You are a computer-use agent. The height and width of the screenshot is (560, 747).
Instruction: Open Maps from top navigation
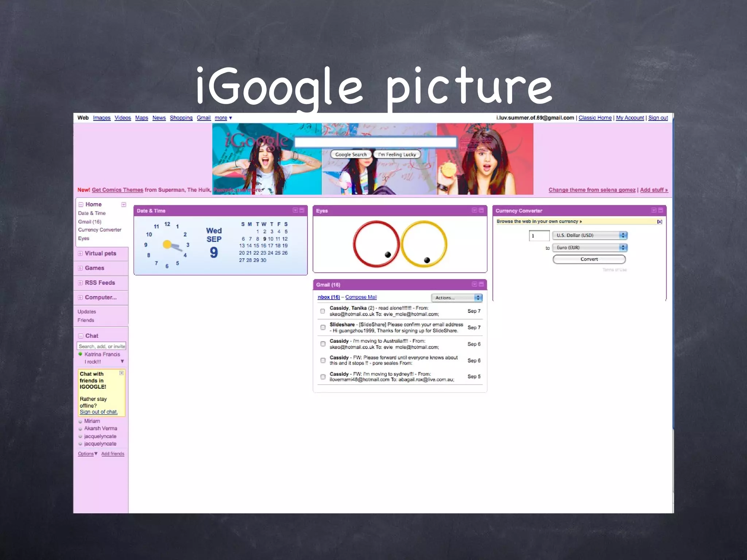[x=142, y=118]
